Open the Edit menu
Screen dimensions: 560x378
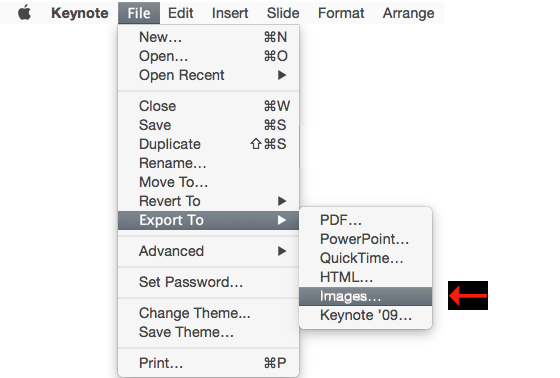181,13
